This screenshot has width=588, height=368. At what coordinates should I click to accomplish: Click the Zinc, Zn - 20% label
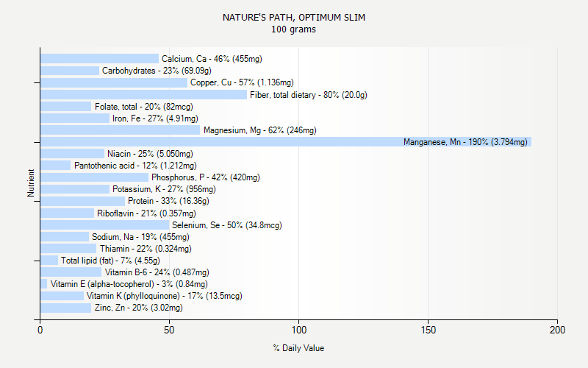pos(139,308)
